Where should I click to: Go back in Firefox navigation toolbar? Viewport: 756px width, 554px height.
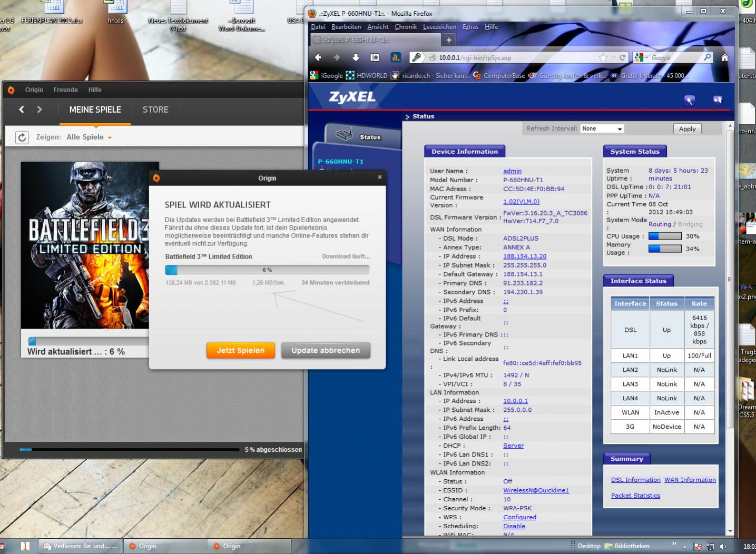pos(318,57)
